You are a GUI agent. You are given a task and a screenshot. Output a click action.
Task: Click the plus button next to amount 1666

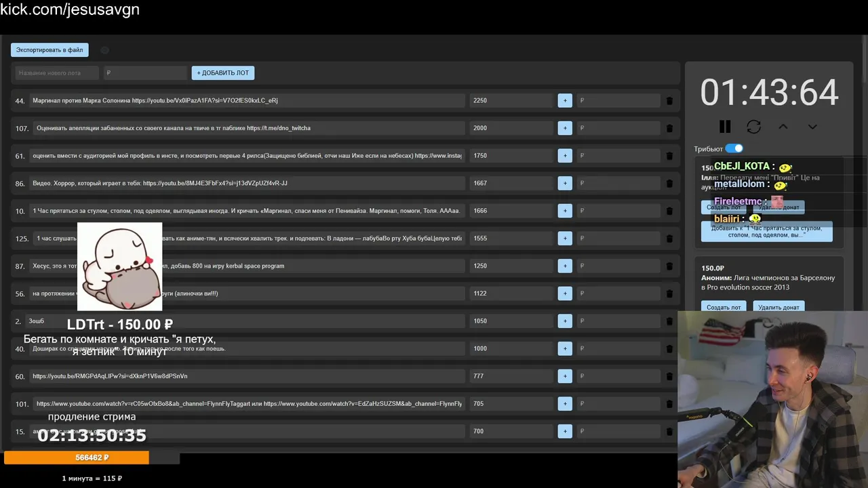coord(565,211)
